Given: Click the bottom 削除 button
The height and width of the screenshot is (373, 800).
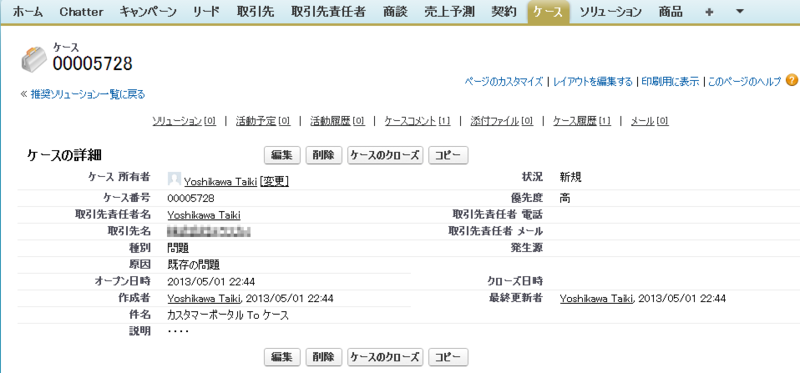Looking at the screenshot, I should [323, 357].
